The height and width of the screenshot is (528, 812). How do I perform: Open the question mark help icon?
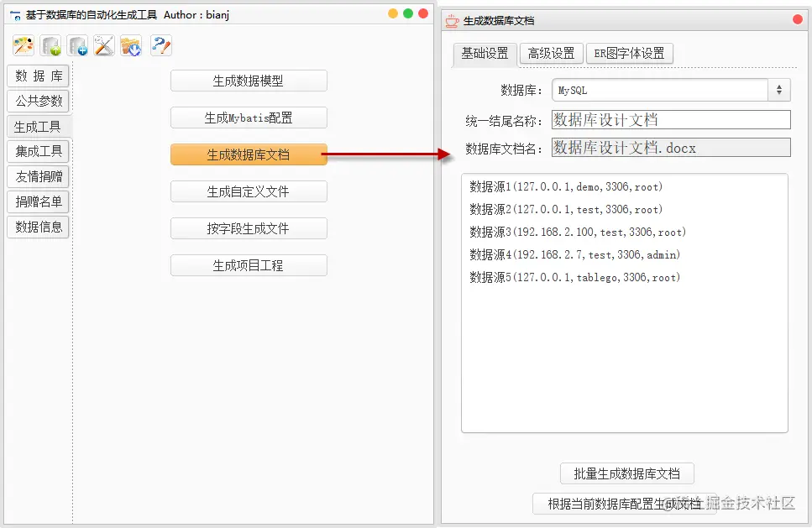pos(161,45)
